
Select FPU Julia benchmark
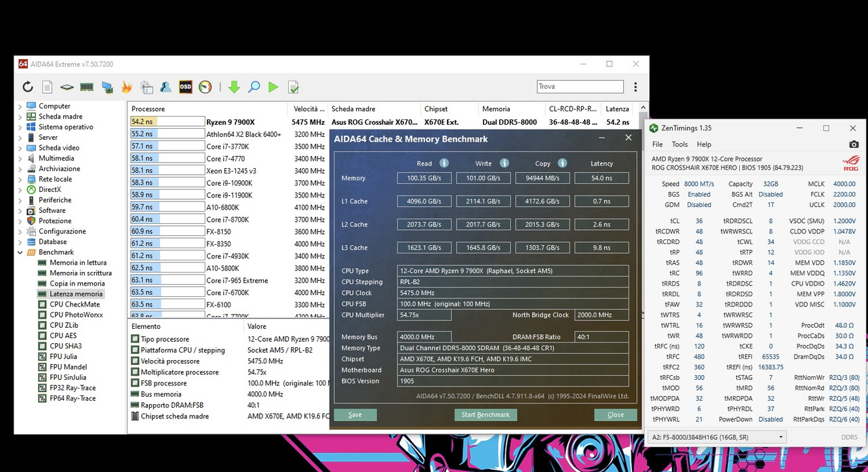coord(63,356)
